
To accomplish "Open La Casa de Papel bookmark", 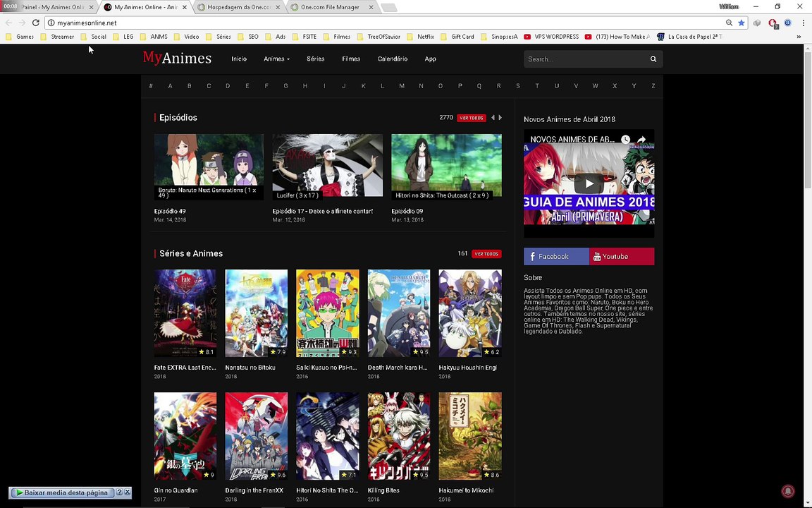I will pos(690,37).
